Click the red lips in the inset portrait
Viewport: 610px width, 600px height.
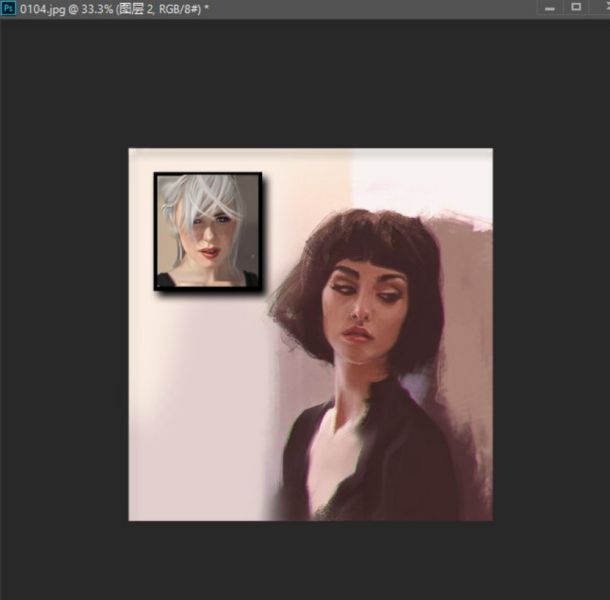208,254
